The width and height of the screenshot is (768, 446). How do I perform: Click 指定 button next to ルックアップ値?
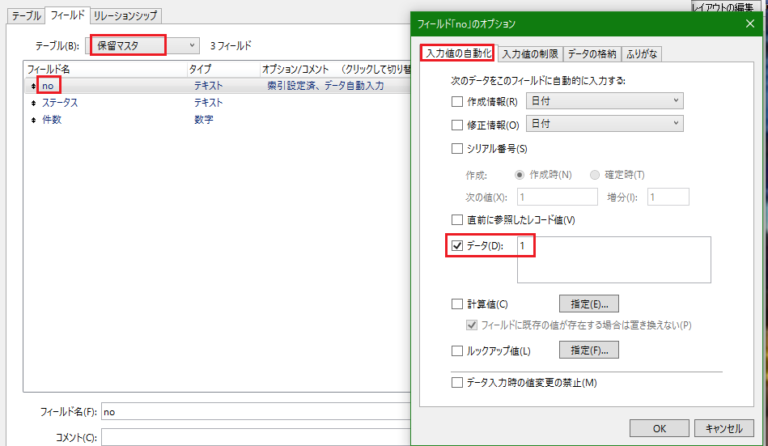click(589, 351)
